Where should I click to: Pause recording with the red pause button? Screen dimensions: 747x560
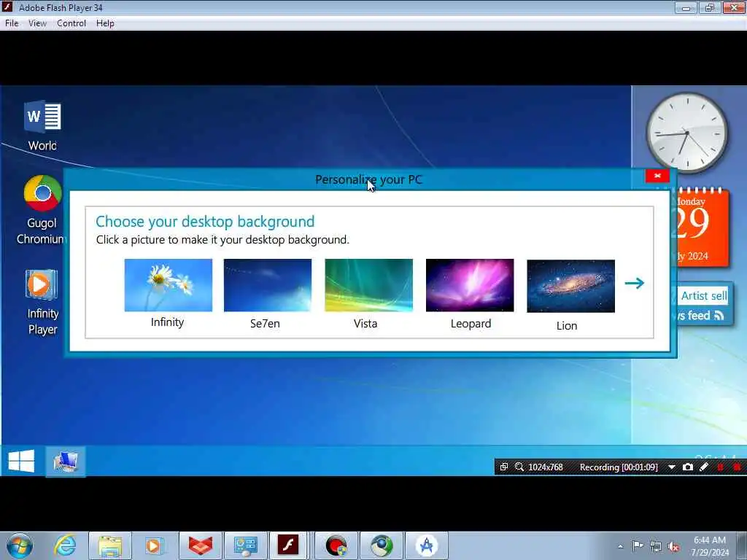(720, 467)
